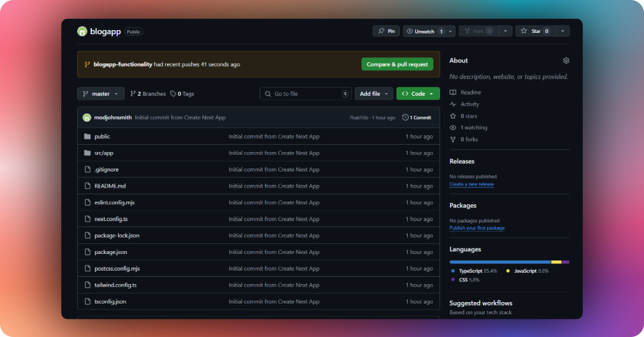Click the blogapp repository name
Image resolution: width=644 pixels, height=337 pixels.
point(105,31)
